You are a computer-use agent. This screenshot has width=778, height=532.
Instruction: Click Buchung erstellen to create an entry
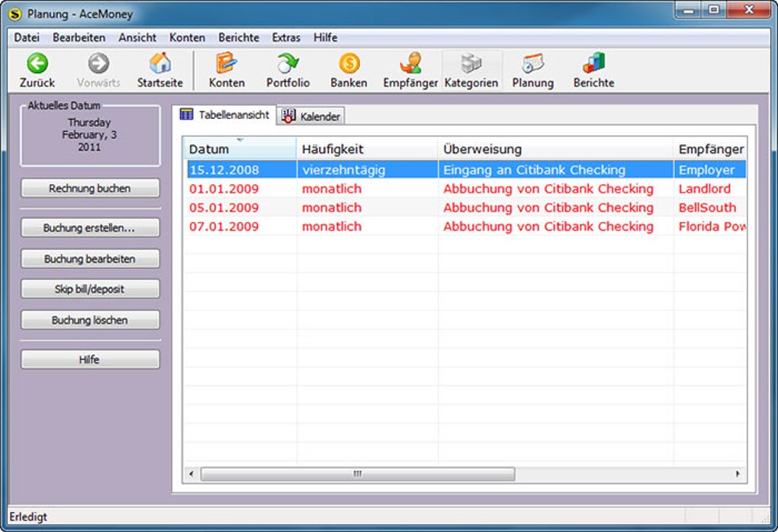[x=90, y=227]
